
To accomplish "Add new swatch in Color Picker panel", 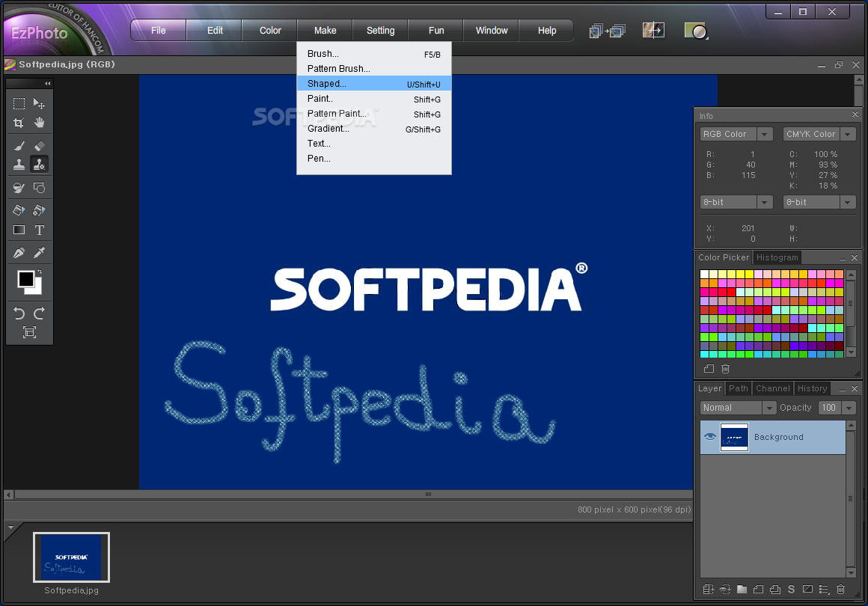I will pyautogui.click(x=709, y=369).
